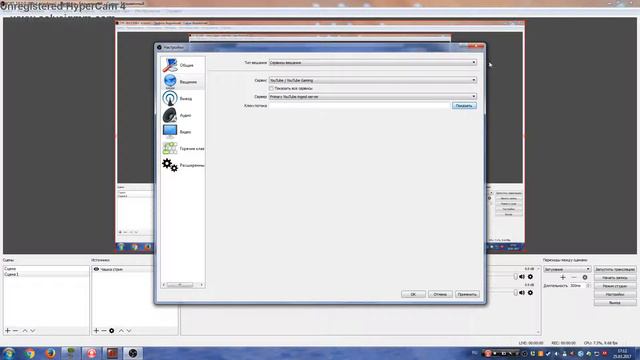Open the scene transition type dropdown

[567, 269]
